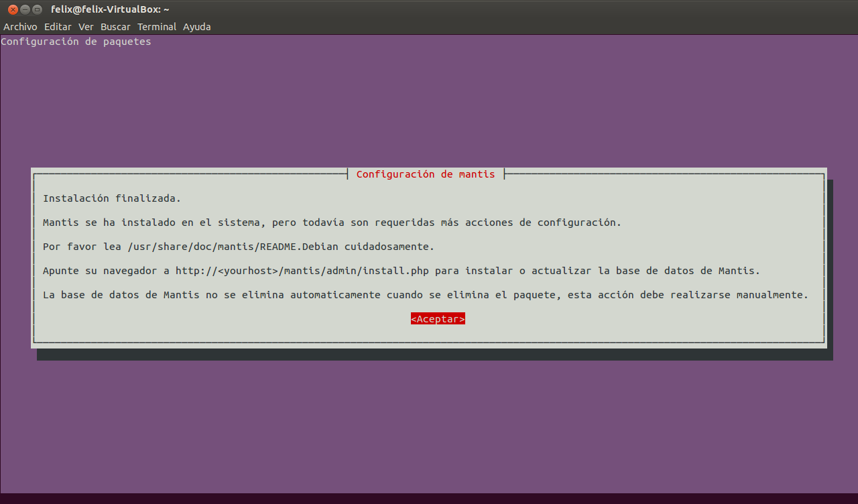The image size is (858, 504).
Task: Click the 'Configuración de mantis' dialog title
Action: [426, 174]
